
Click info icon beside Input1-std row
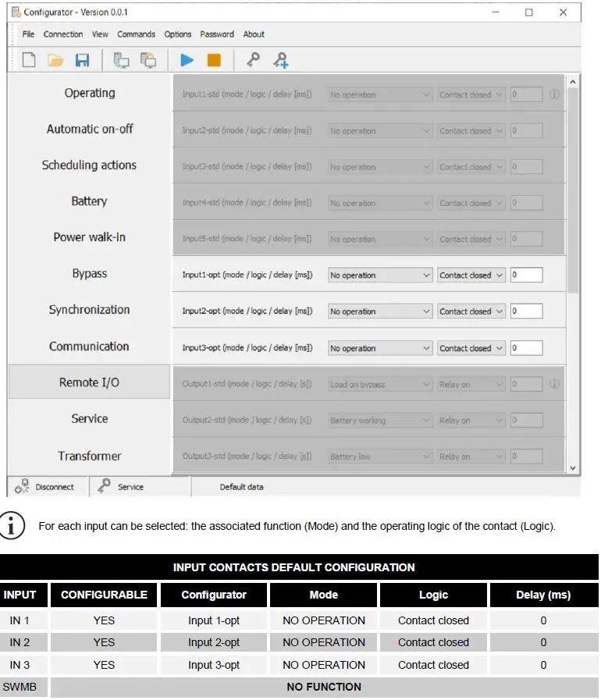[554, 94]
